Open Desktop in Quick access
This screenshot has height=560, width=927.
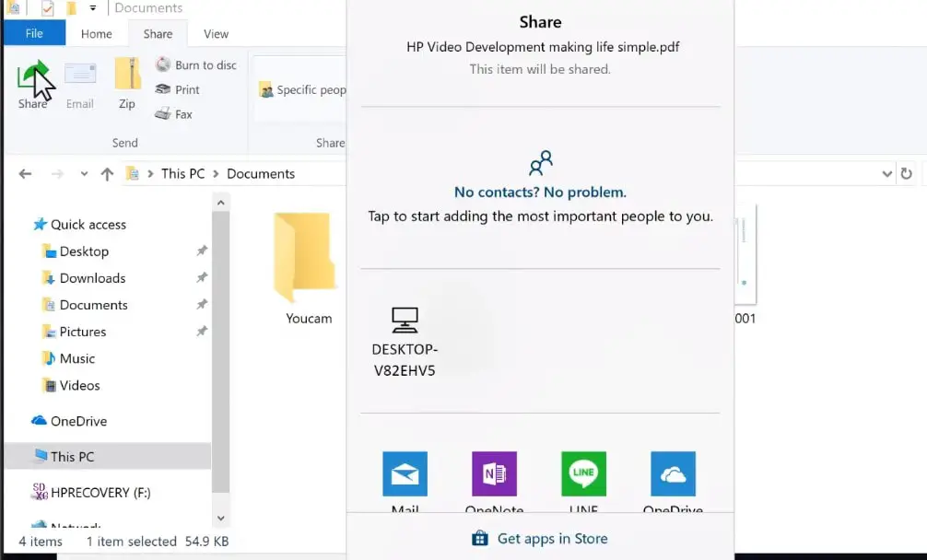75,251
